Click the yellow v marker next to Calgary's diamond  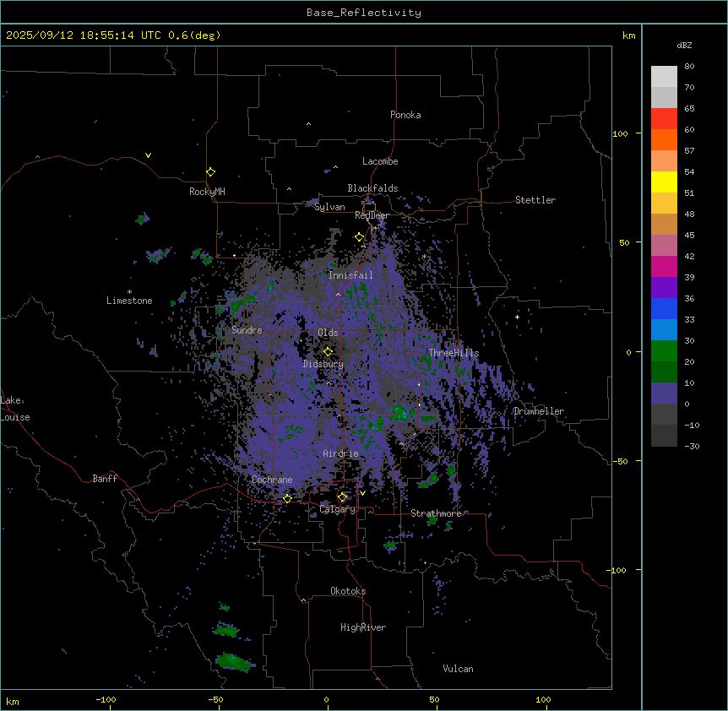pos(362,493)
